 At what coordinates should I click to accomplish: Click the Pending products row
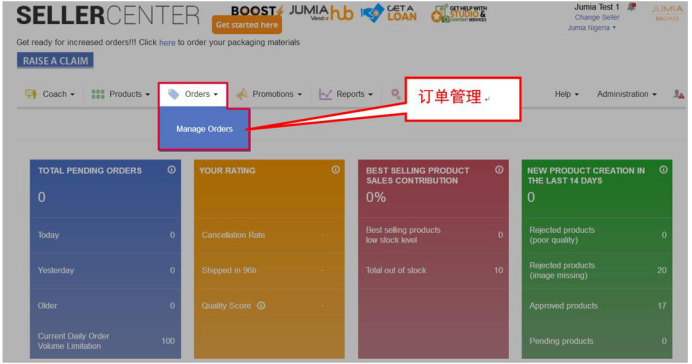tap(597, 341)
